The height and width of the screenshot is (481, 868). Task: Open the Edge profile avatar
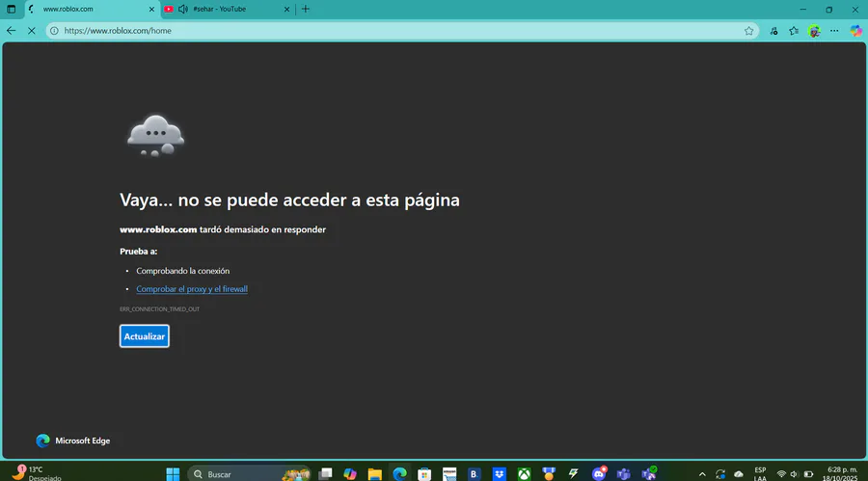pos(814,31)
